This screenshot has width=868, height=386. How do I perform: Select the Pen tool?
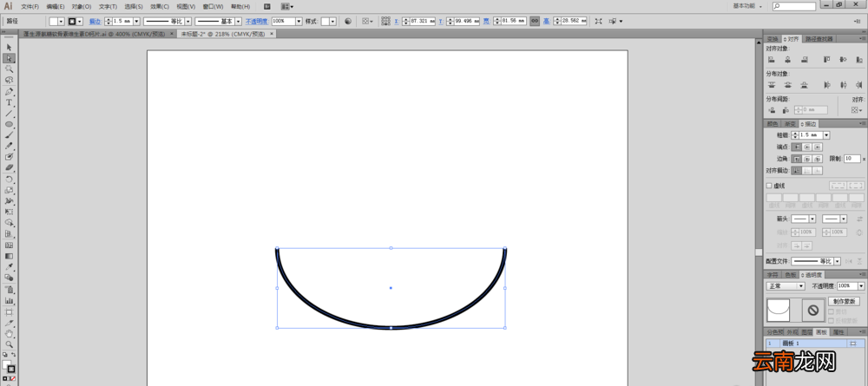pyautogui.click(x=9, y=92)
